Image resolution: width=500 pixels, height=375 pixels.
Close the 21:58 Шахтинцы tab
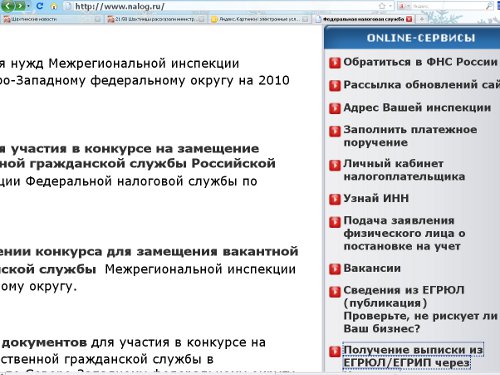[x=201, y=19]
